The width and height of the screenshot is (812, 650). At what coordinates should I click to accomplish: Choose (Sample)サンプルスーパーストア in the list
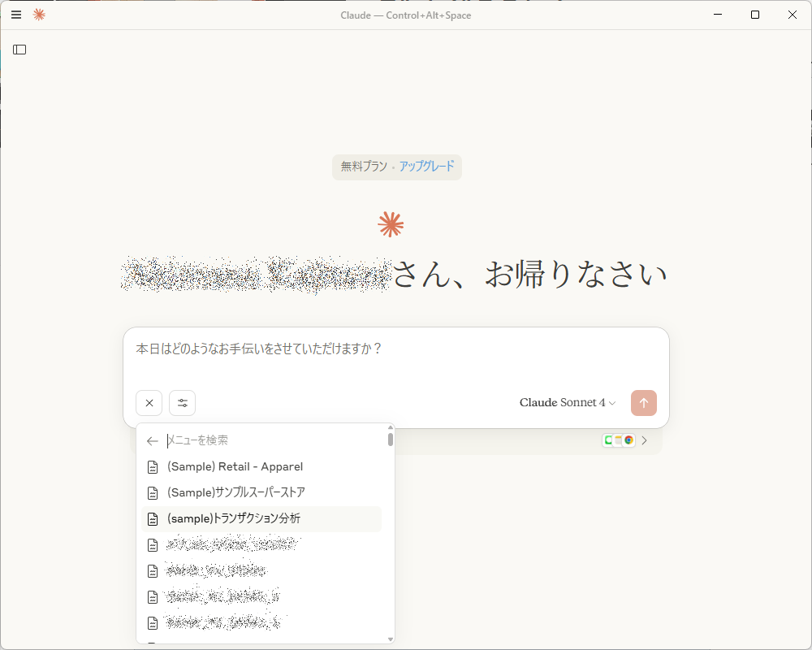[261, 492]
